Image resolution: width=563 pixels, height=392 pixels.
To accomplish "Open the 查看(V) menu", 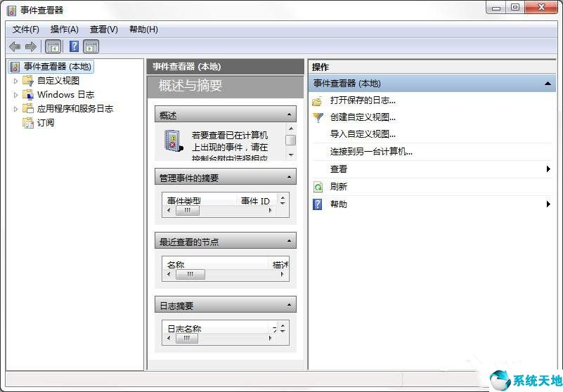I will pos(104,30).
